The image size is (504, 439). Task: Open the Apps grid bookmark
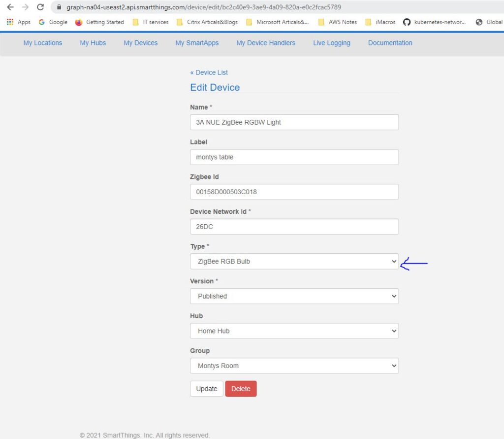pos(18,22)
